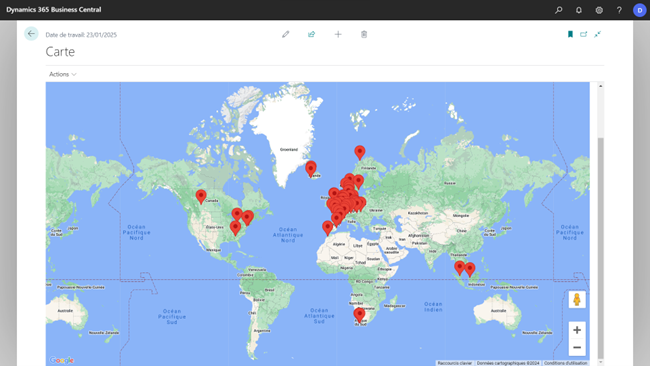Open the Conditions d'utilisation link
650x366 pixels.
pyautogui.click(x=565, y=363)
